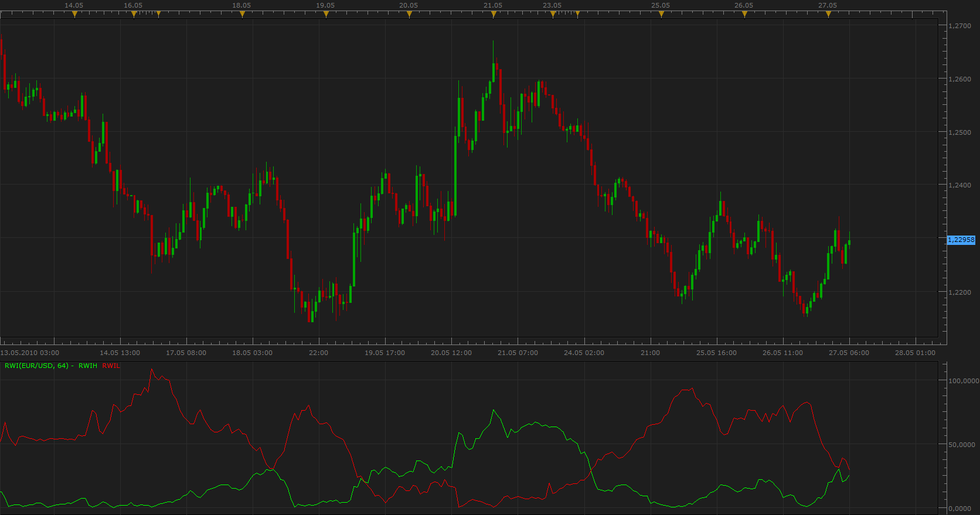The width and height of the screenshot is (980, 515).
Task: Click the 1,2500 price axis label
Action: click(x=960, y=132)
